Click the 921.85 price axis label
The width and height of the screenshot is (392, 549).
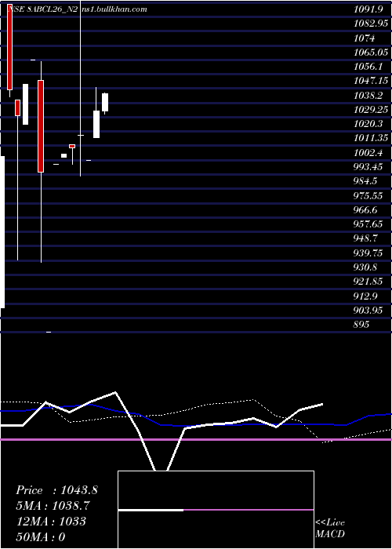pos(368,282)
